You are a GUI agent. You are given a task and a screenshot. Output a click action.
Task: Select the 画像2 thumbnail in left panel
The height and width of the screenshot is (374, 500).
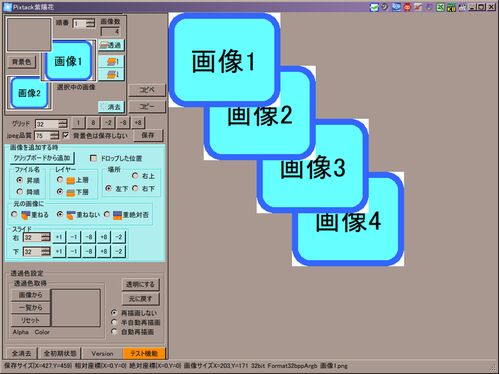tap(29, 93)
